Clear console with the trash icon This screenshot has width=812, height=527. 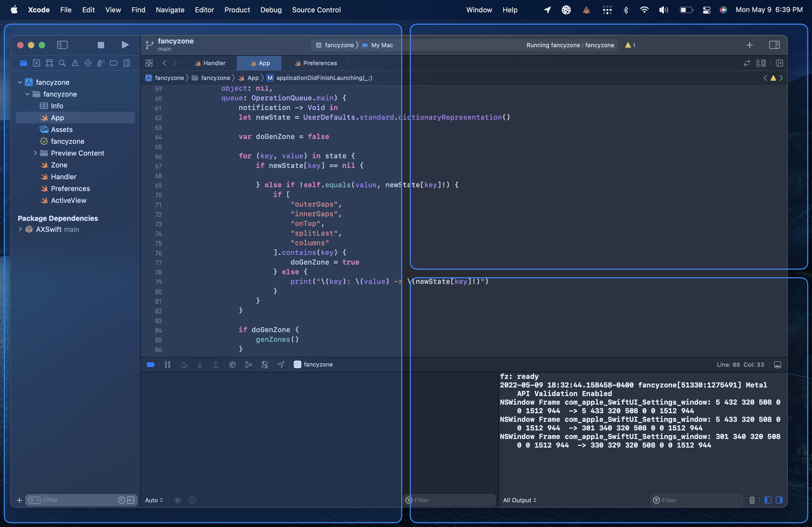click(x=752, y=500)
